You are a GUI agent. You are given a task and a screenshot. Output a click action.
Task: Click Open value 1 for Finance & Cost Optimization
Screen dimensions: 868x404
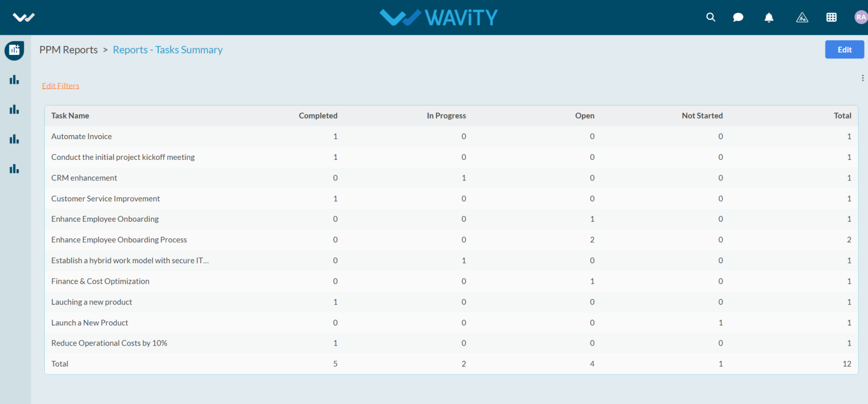[x=592, y=281]
